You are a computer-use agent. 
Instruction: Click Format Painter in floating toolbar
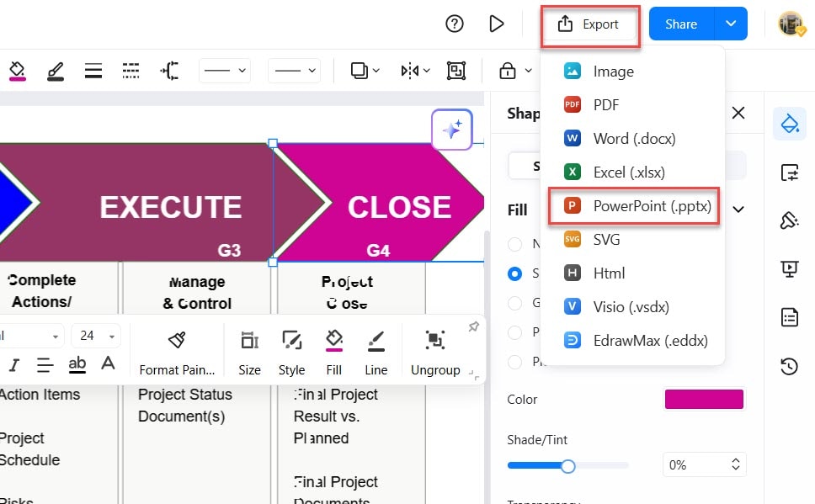177,353
